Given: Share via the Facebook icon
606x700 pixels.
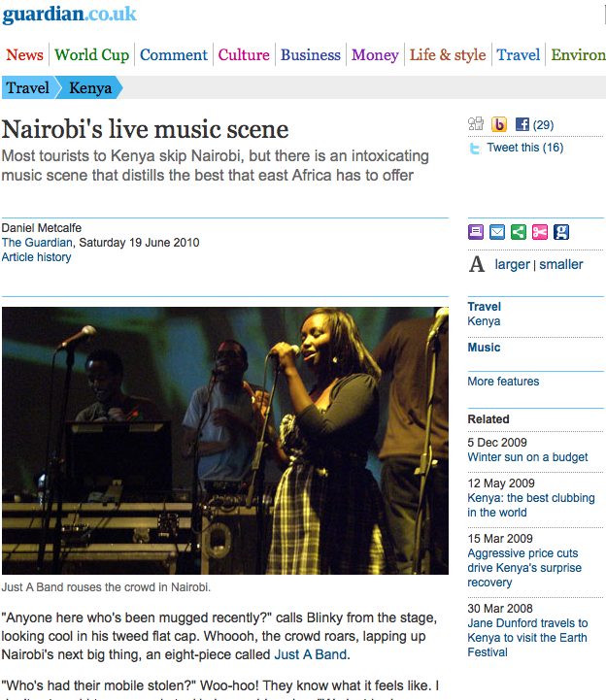Looking at the screenshot, I should point(522,124).
